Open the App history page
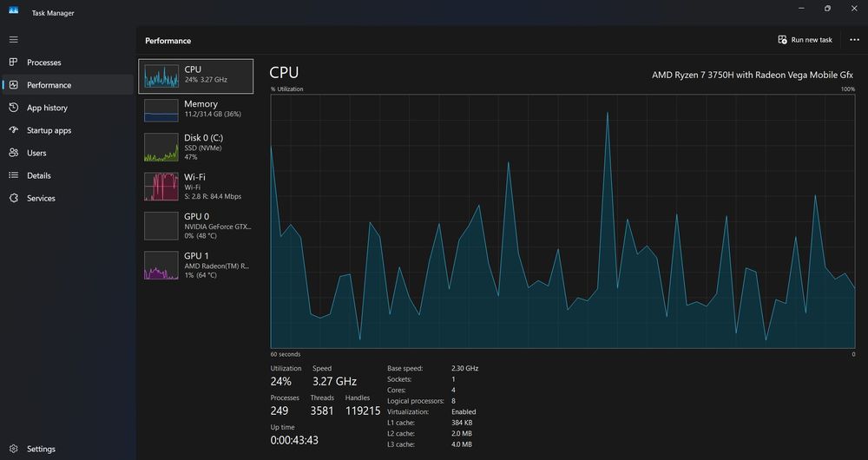 pyautogui.click(x=47, y=108)
